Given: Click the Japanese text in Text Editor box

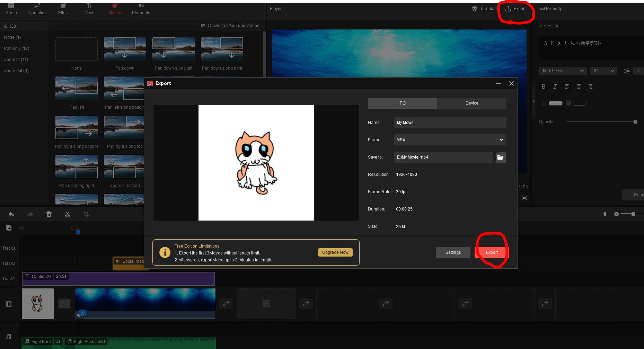Looking at the screenshot, I should pos(572,43).
